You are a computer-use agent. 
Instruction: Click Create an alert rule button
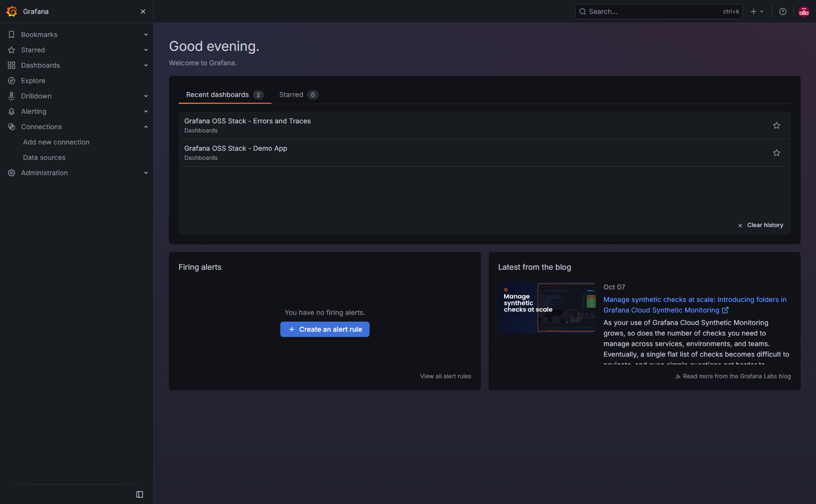325,329
